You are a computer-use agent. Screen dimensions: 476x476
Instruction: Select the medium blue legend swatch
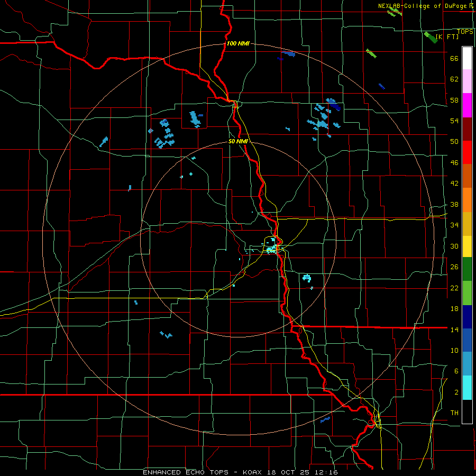click(467, 340)
